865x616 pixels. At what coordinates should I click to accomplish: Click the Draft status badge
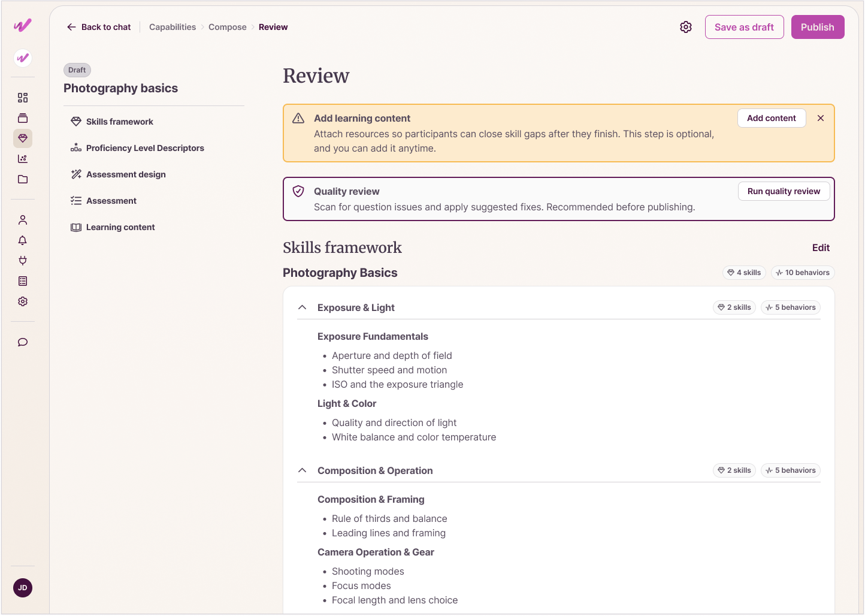click(77, 70)
